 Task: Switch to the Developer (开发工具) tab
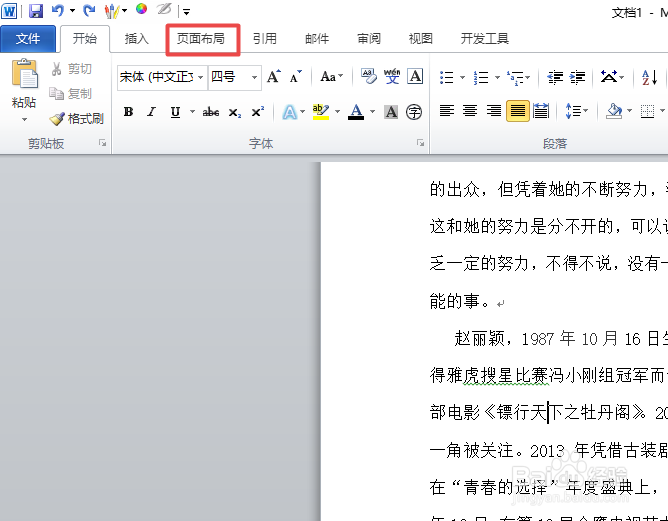pyautogui.click(x=484, y=39)
